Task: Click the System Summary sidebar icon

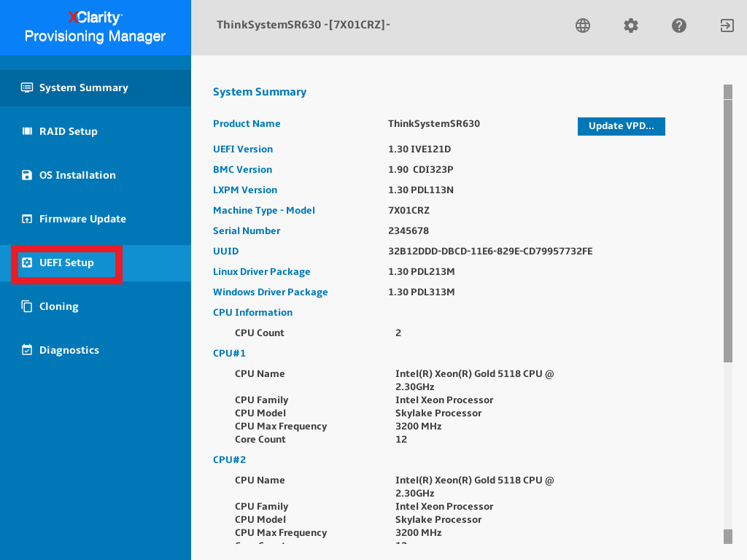Action: coord(27,87)
